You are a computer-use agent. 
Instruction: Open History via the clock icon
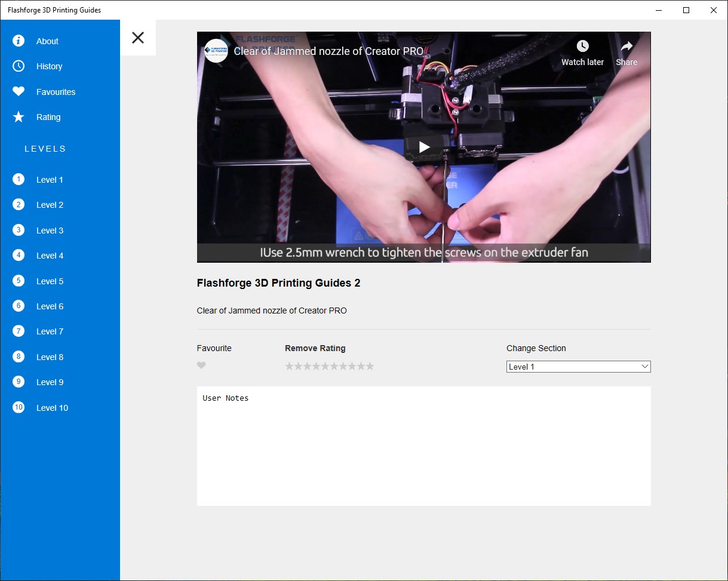click(x=19, y=66)
